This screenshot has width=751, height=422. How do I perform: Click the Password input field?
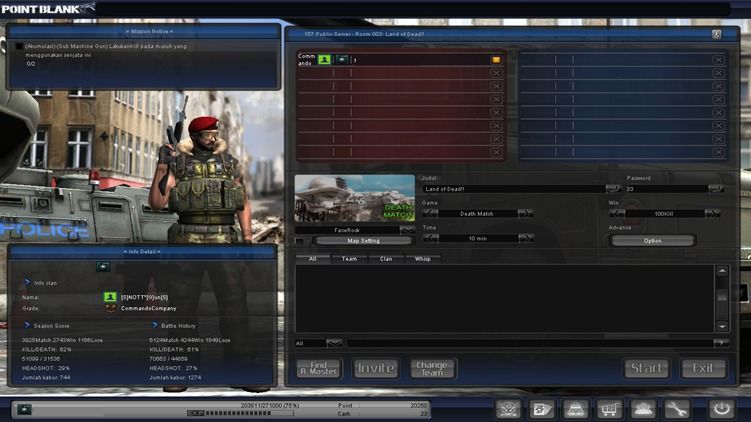(666, 189)
